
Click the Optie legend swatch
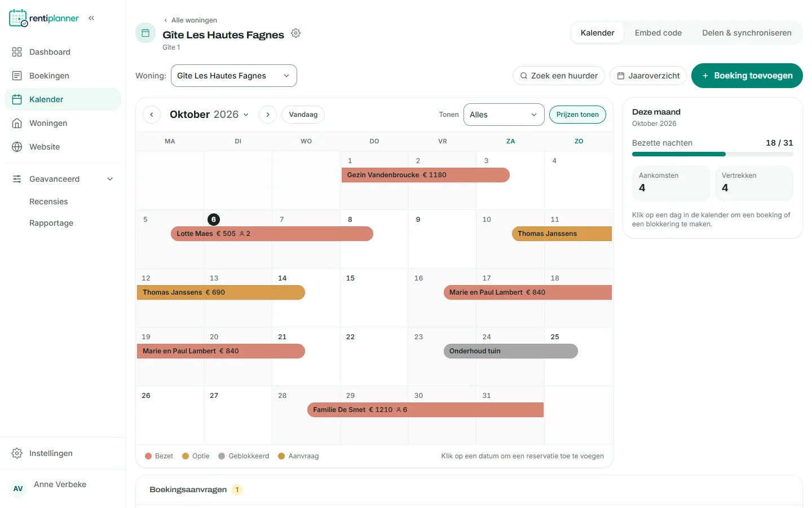point(186,456)
